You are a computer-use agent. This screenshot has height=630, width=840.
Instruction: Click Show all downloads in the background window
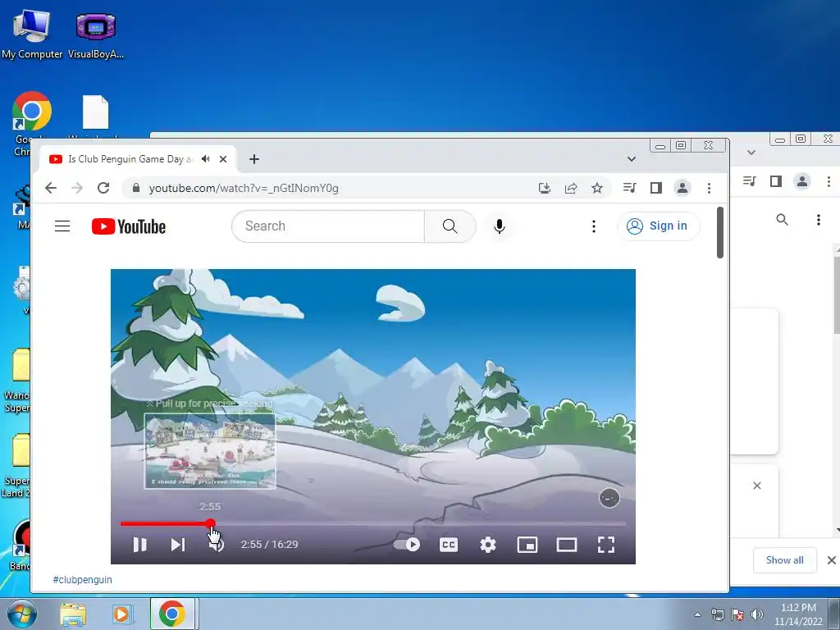785,559
